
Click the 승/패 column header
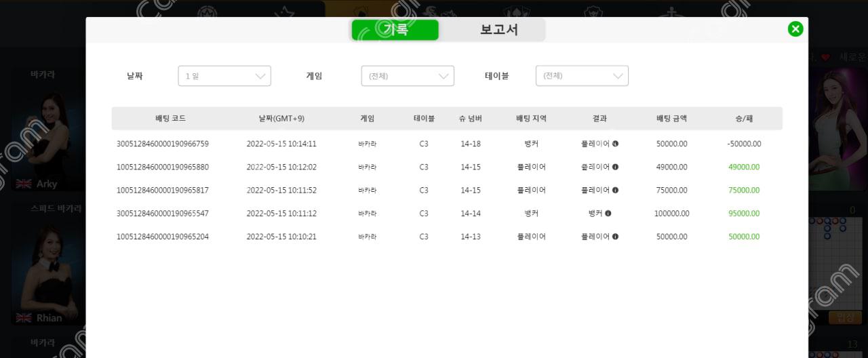[x=744, y=118]
